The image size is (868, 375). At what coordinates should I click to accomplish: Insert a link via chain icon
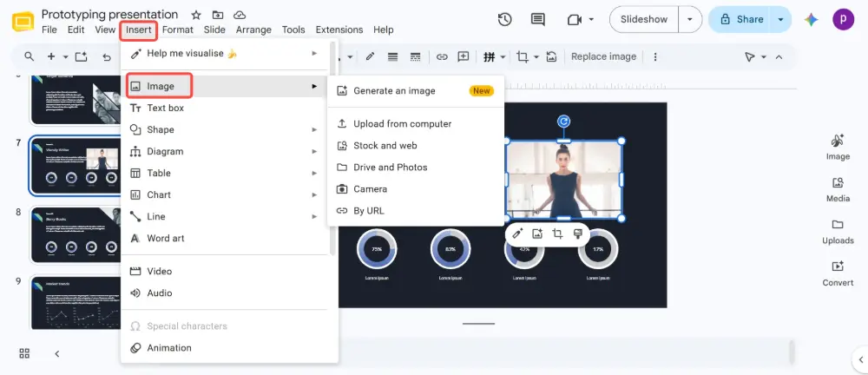pyautogui.click(x=442, y=56)
